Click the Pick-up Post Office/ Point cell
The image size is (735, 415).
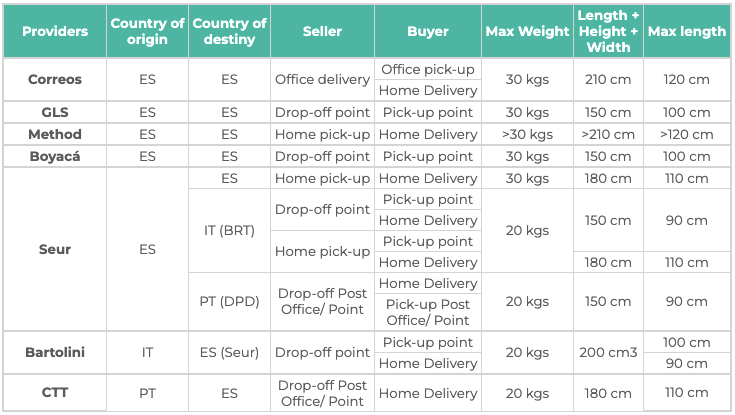(x=428, y=312)
